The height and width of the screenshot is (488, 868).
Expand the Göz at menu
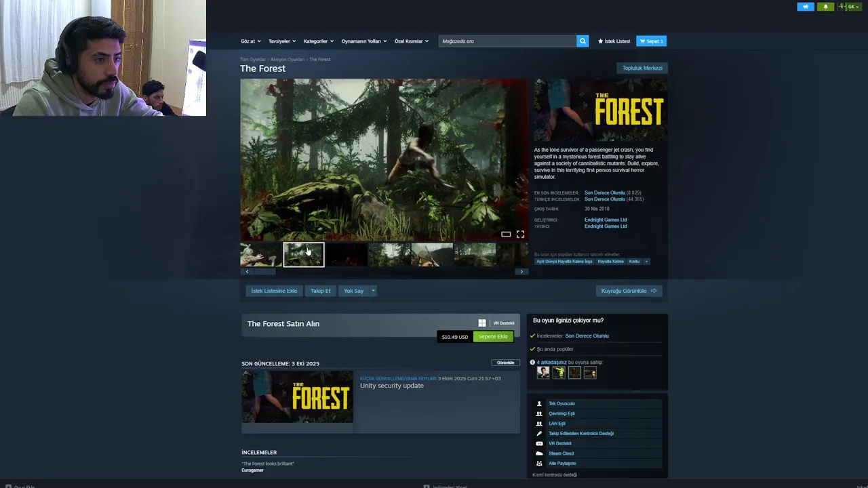pos(250,41)
